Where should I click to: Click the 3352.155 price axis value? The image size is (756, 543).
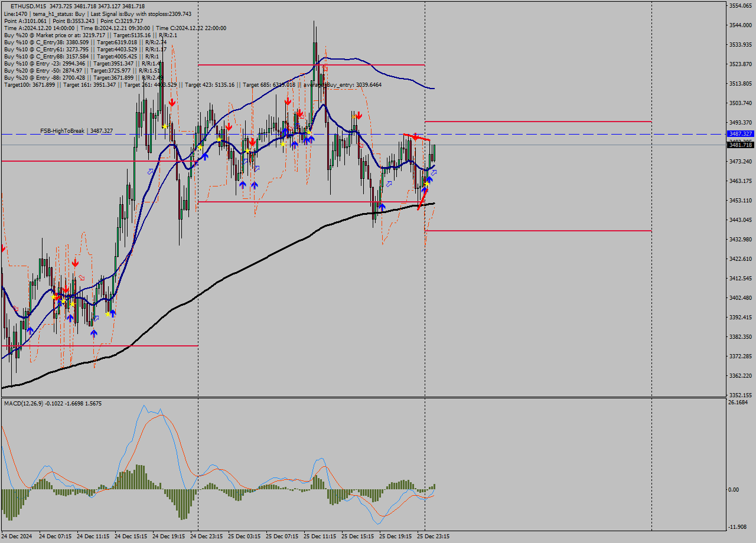(741, 395)
